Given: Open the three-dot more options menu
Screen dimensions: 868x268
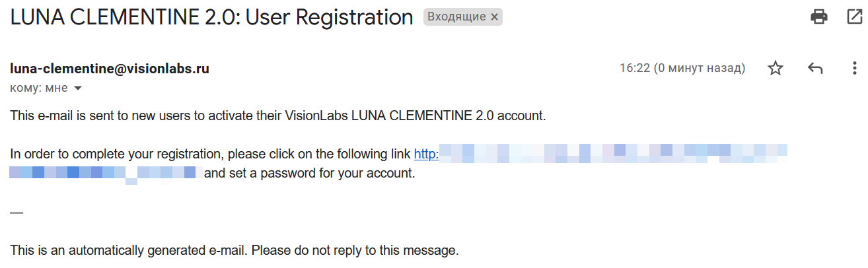Looking at the screenshot, I should point(854,68).
